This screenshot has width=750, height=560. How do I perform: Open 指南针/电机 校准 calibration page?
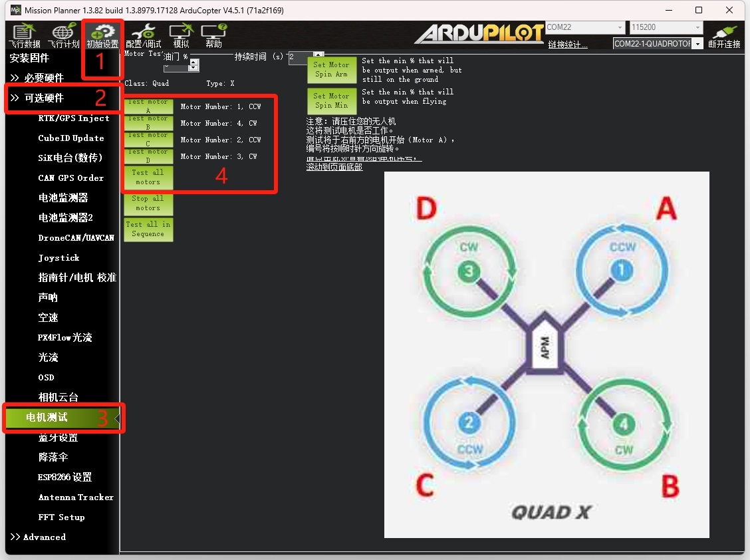(77, 277)
